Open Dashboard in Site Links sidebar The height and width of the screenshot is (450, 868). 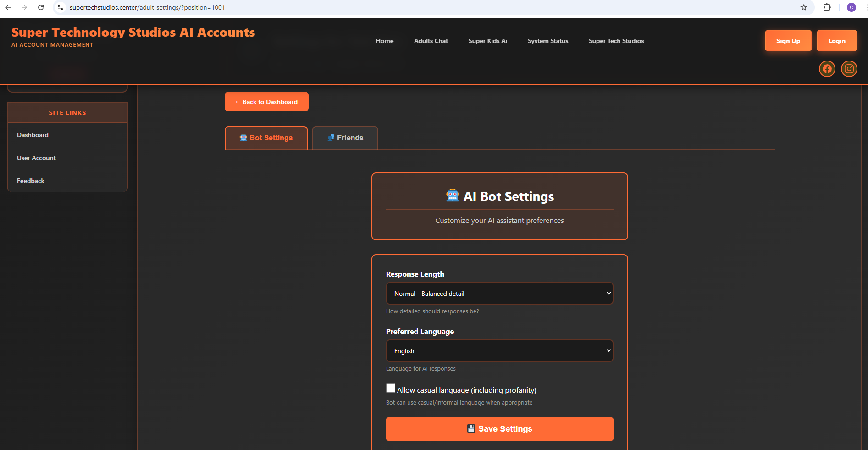pyautogui.click(x=67, y=135)
